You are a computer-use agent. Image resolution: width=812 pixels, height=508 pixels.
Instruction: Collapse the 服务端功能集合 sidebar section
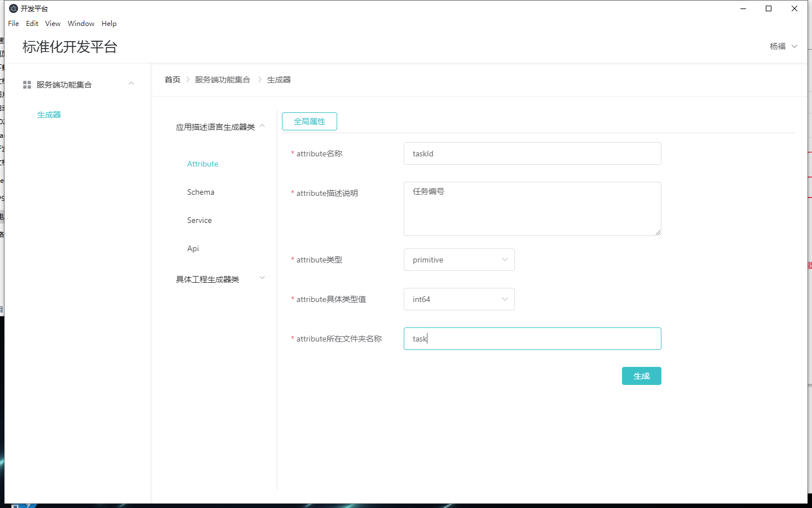pos(131,84)
